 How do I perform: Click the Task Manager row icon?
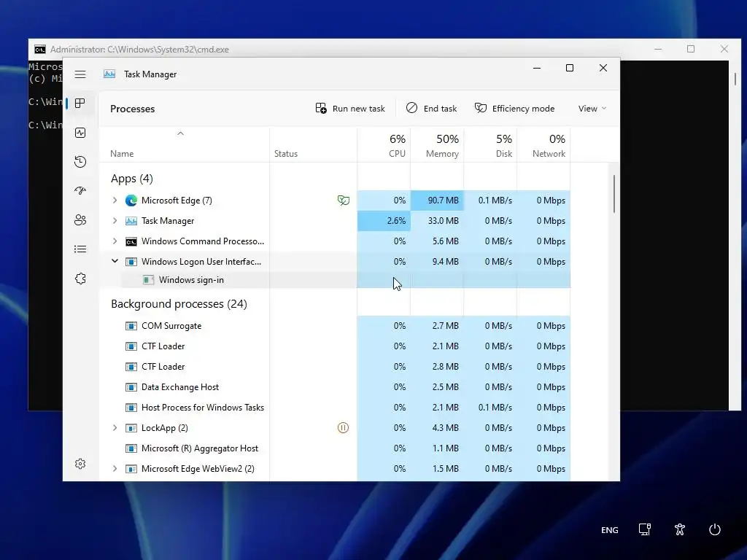(131, 221)
